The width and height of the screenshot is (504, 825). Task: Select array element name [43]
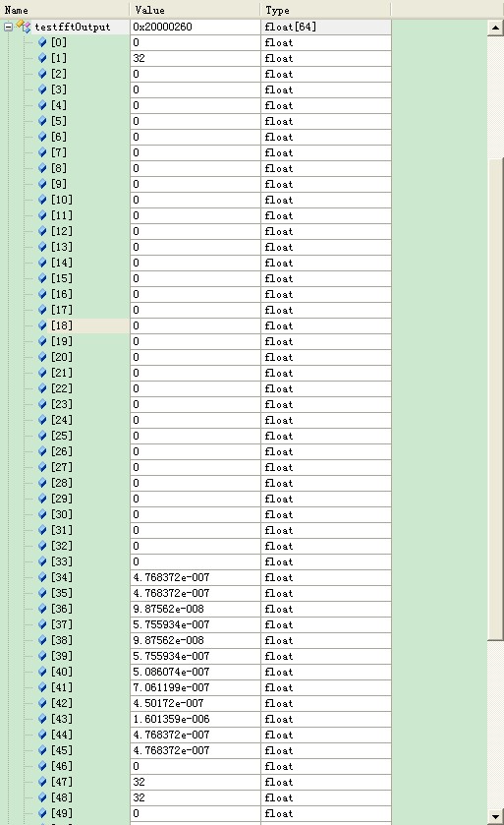(x=62, y=719)
